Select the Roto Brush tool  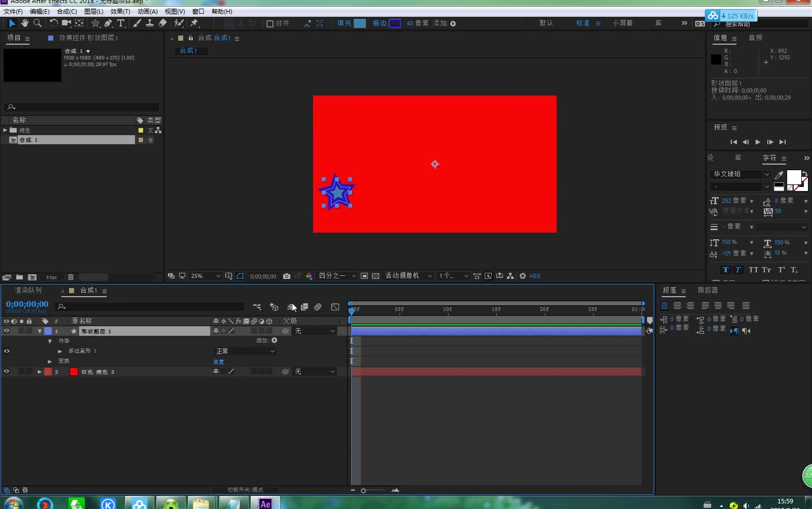pos(179,23)
